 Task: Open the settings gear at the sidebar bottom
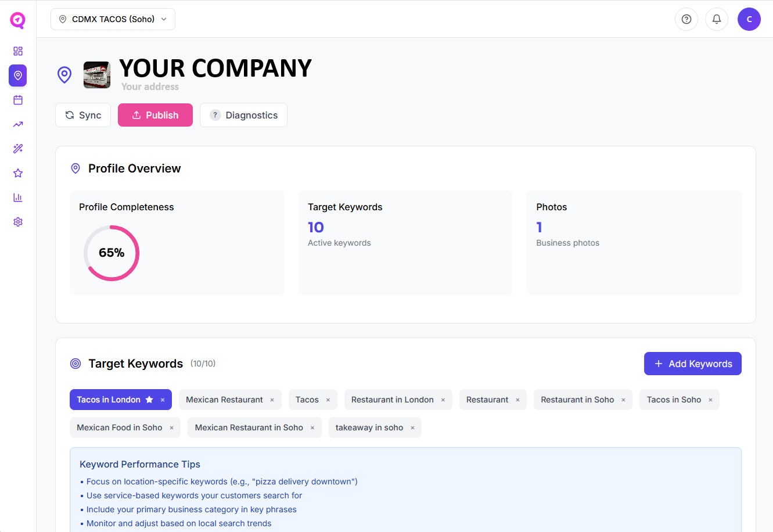click(x=17, y=221)
